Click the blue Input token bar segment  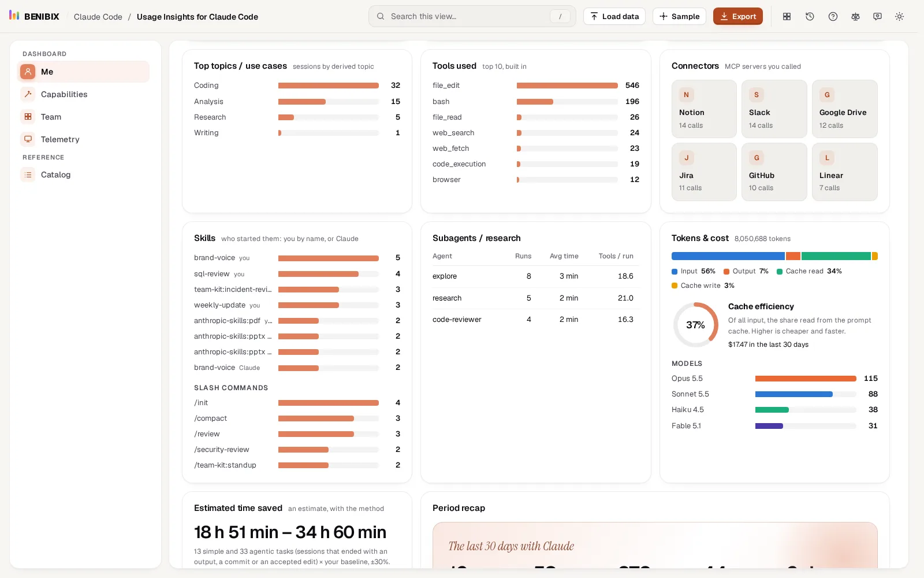pos(728,256)
